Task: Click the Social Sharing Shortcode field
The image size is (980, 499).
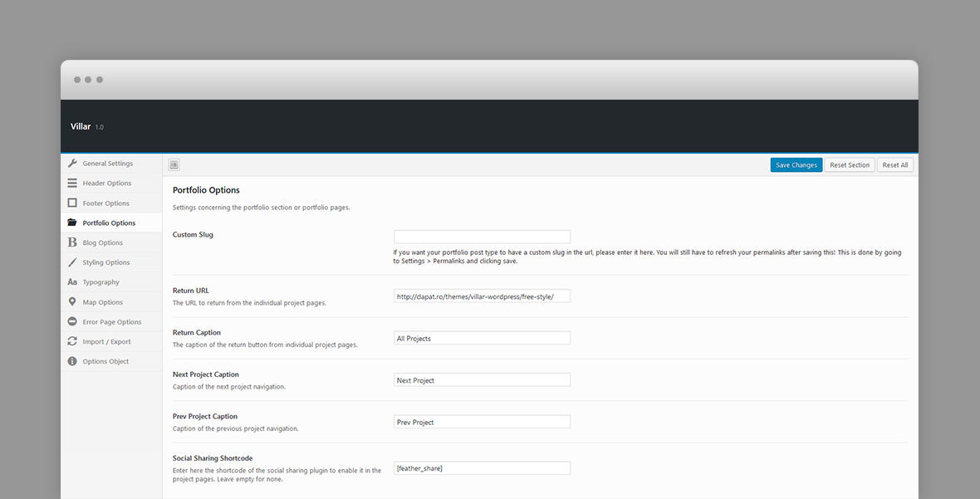Action: 482,467
